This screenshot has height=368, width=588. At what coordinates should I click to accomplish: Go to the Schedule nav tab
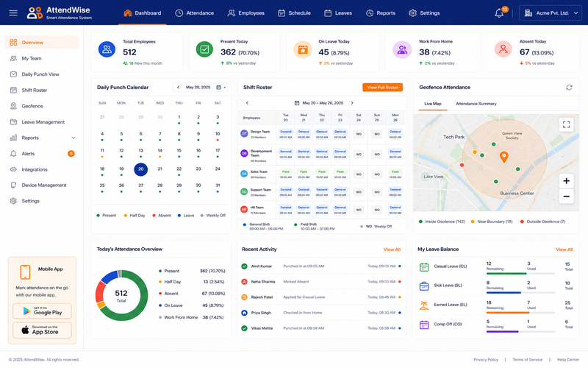pyautogui.click(x=295, y=13)
